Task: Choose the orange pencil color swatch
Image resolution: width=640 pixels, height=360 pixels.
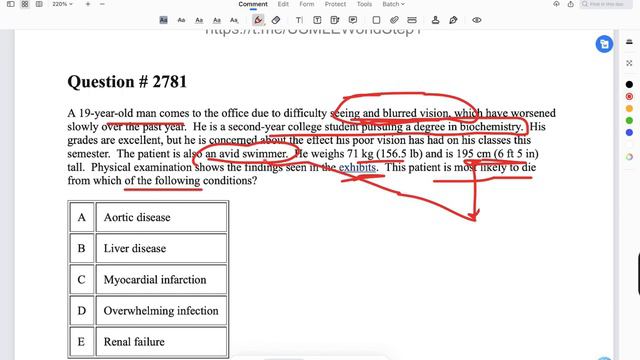Action: point(629,108)
